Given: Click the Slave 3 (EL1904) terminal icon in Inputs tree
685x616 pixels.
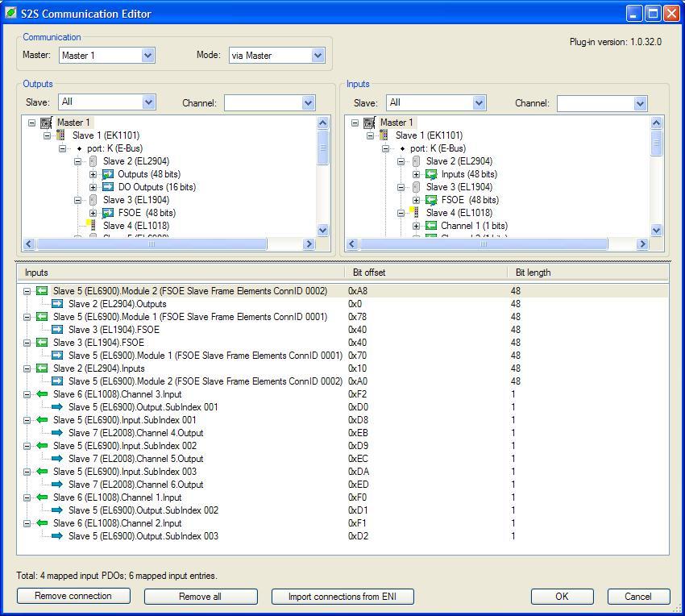Looking at the screenshot, I should pyautogui.click(x=417, y=187).
